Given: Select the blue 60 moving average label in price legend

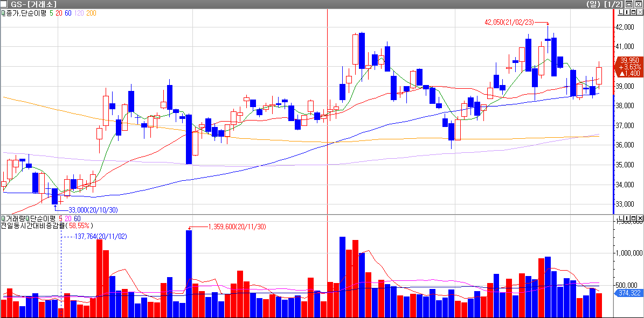Looking at the screenshot, I should tap(68, 13).
